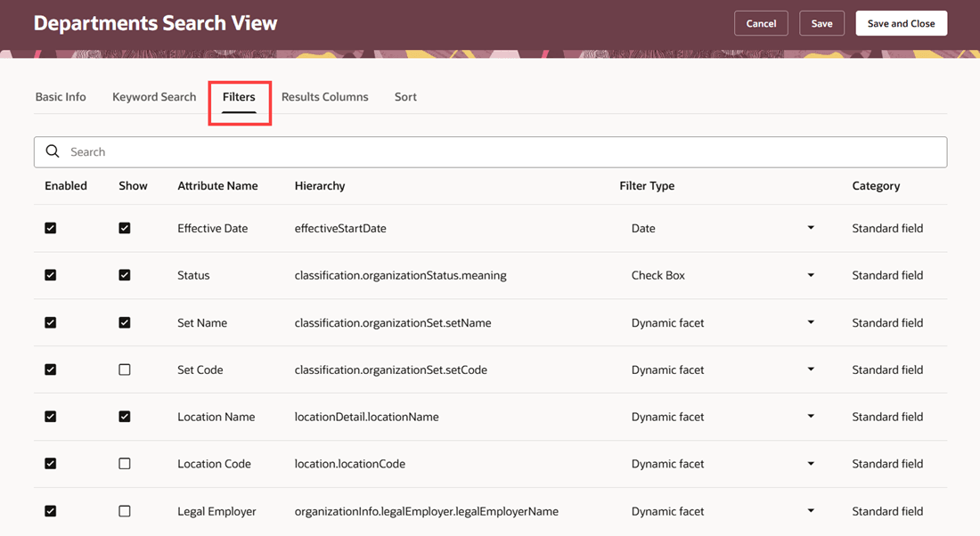
Task: Click the Hierarchy column header
Action: coord(319,185)
